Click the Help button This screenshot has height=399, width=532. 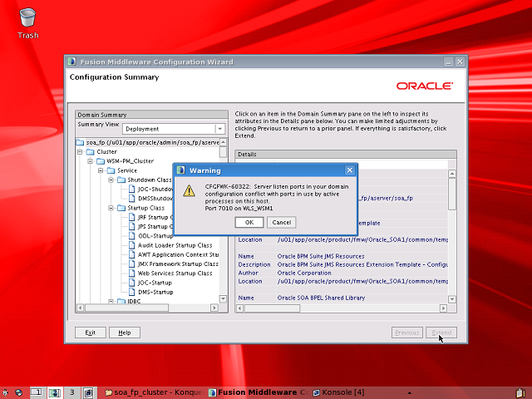(x=125, y=332)
